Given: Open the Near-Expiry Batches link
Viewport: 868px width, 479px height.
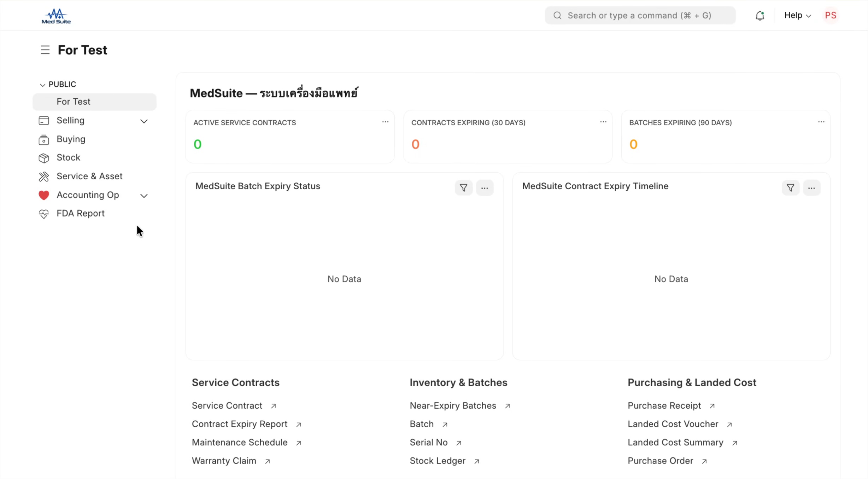Looking at the screenshot, I should 453,405.
